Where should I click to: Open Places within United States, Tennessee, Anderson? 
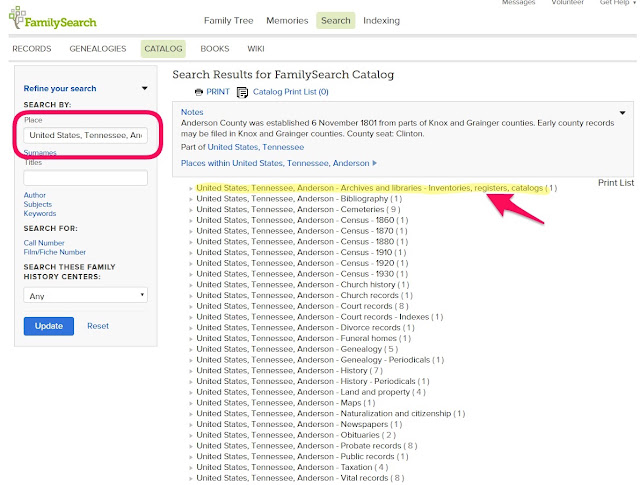279,163
